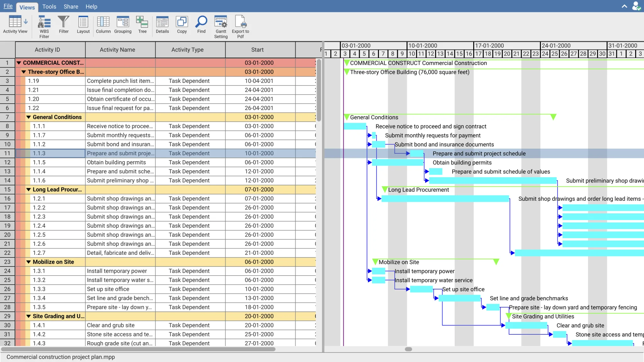Click the Activity Type column header
The image size is (644, 362).
click(191, 50)
